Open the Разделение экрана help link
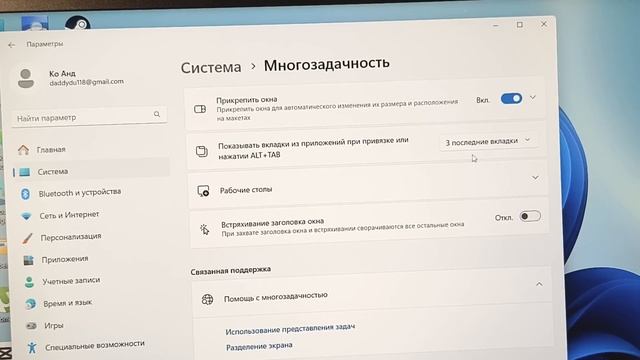 click(259, 346)
